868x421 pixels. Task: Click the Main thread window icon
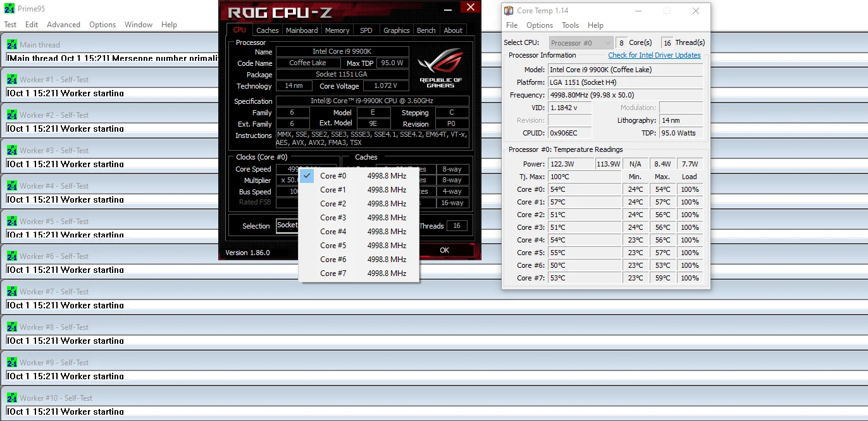[12, 45]
